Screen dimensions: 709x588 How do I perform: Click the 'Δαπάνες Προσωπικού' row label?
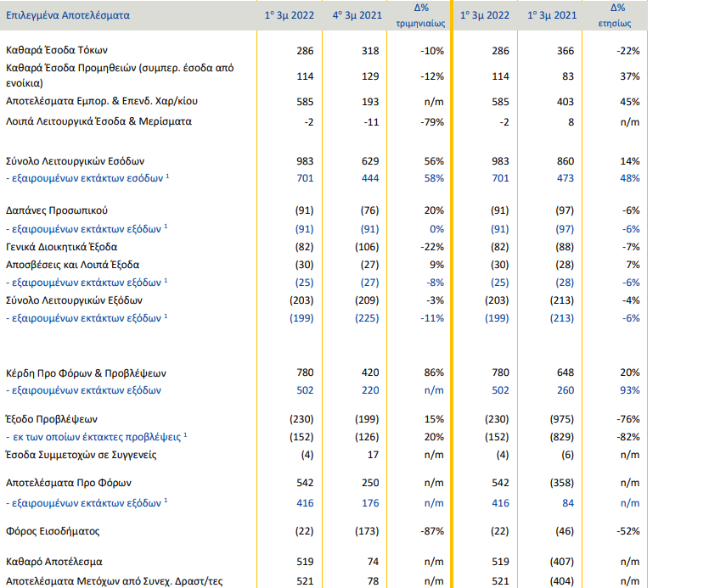[56, 210]
